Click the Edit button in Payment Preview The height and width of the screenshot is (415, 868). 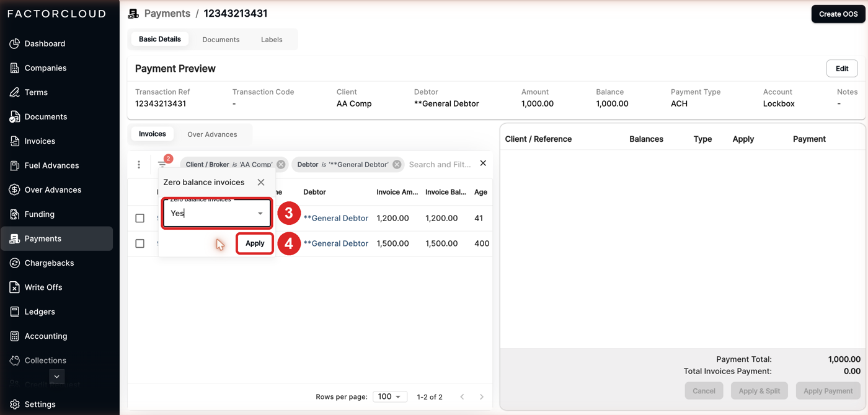click(x=842, y=68)
